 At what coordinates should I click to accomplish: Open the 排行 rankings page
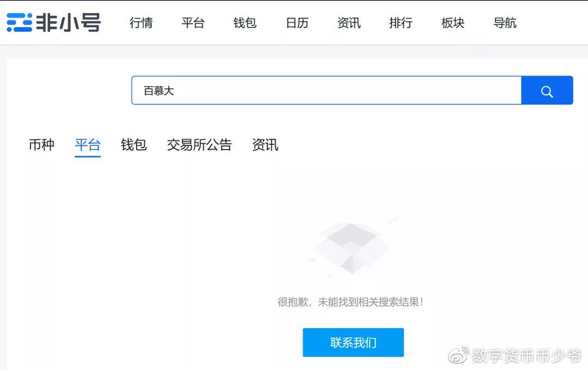(x=401, y=23)
